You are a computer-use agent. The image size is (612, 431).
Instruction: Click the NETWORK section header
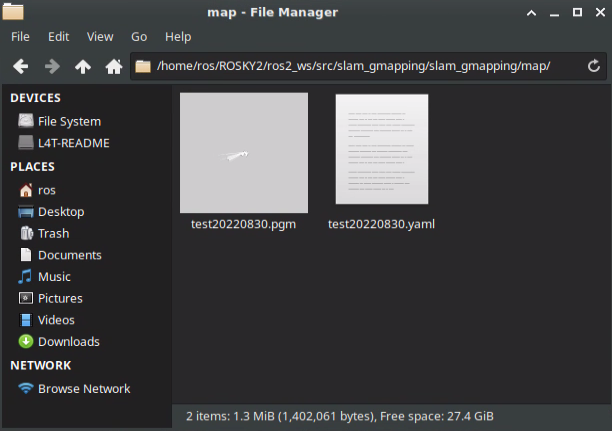pyautogui.click(x=41, y=365)
